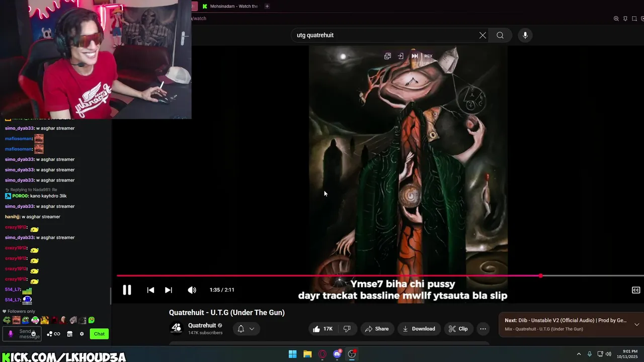Open notification bell dropdown for Quatrehuit
The height and width of the screenshot is (362, 644).
click(246, 329)
